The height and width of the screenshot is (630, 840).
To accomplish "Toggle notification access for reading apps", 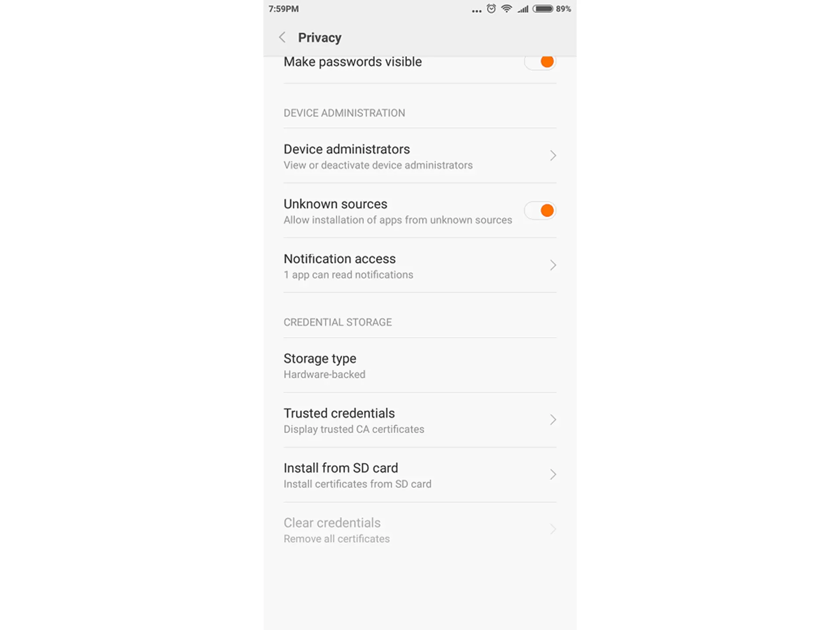I will tap(420, 265).
